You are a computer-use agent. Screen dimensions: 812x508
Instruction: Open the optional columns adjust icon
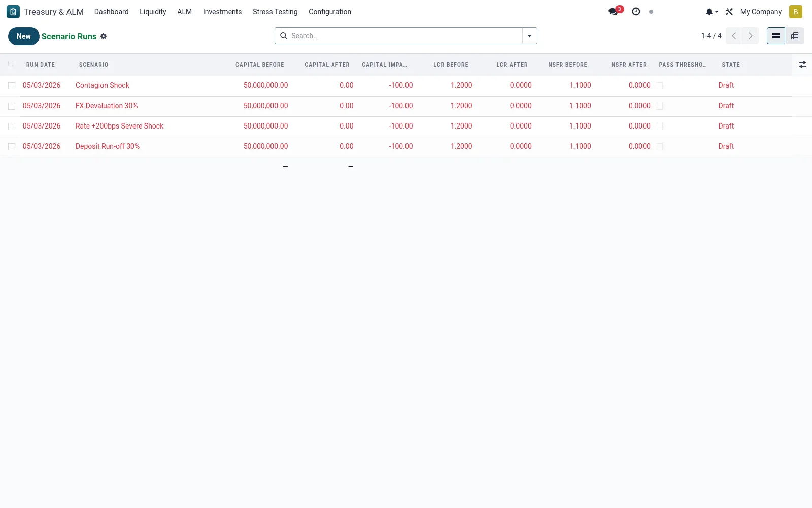pyautogui.click(x=802, y=65)
